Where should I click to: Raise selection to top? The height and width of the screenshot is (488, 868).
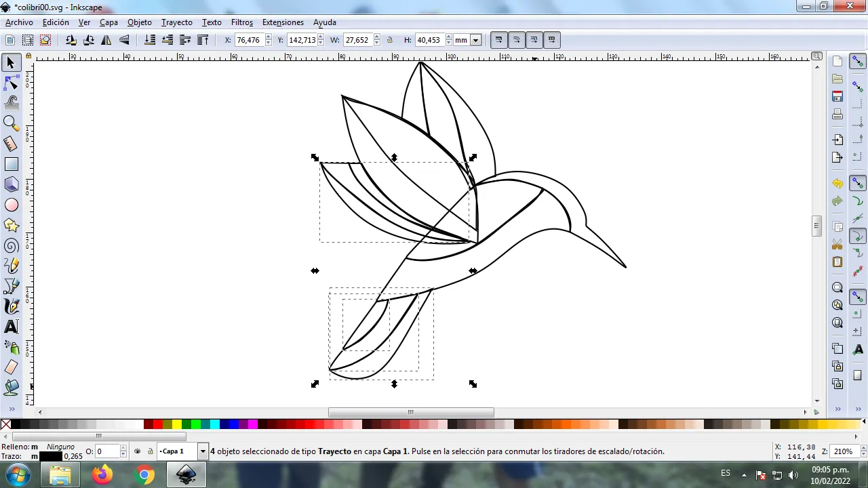coord(203,40)
